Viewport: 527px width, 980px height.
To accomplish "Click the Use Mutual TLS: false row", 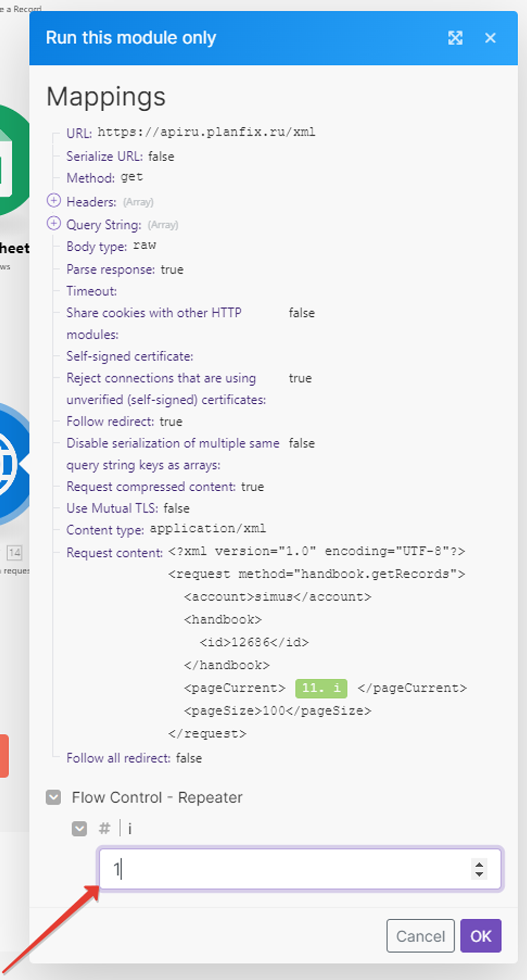I will [128, 508].
